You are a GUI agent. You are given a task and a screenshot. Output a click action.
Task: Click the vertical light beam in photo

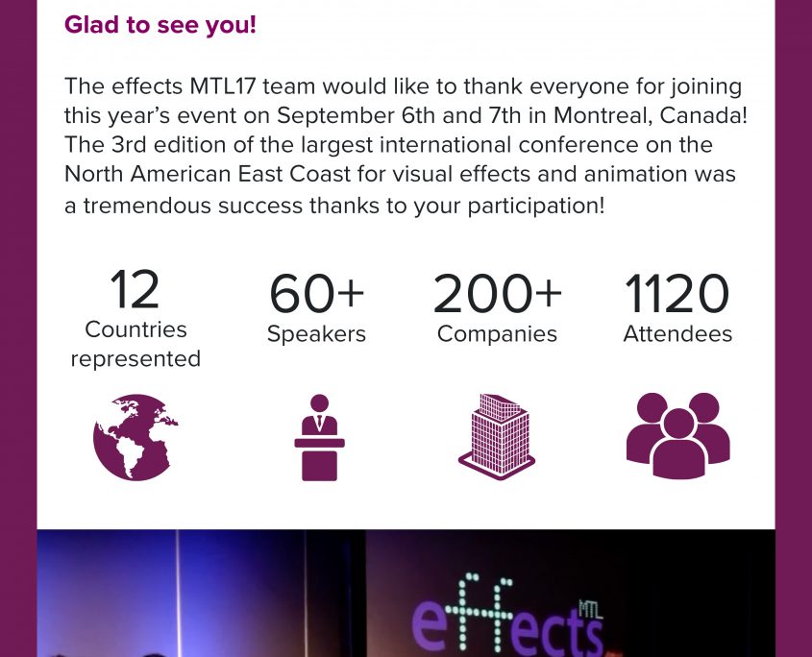pos(178,594)
